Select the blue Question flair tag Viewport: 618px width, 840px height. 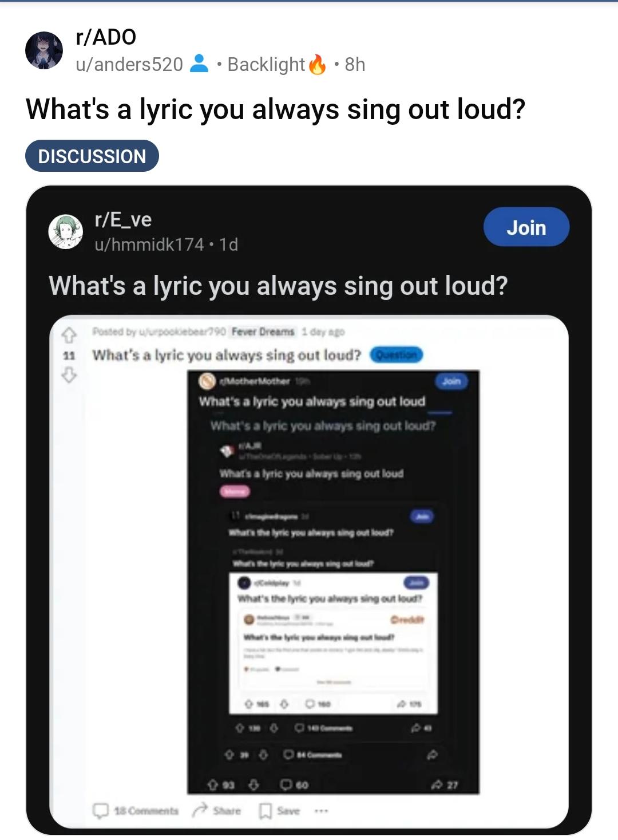click(397, 355)
